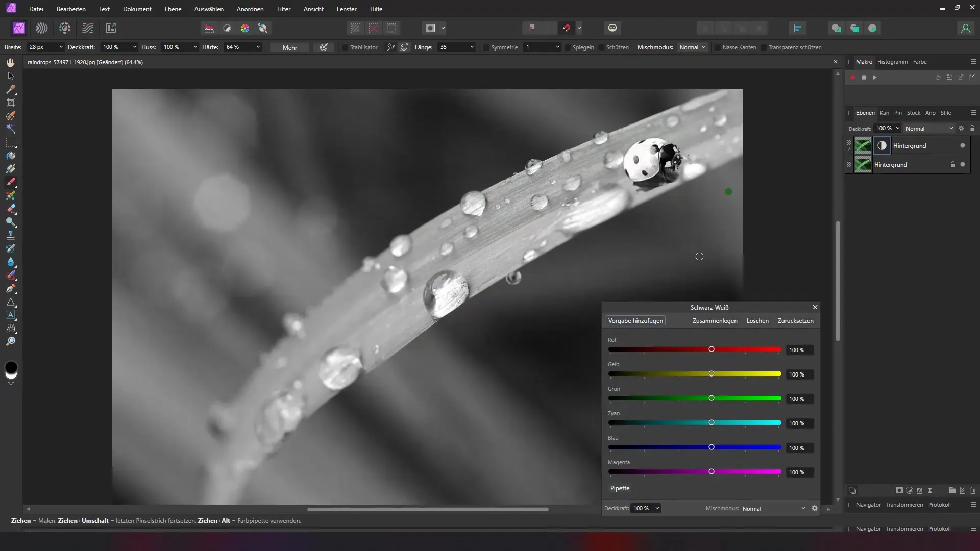Switch to the Develop Persona

(65, 28)
